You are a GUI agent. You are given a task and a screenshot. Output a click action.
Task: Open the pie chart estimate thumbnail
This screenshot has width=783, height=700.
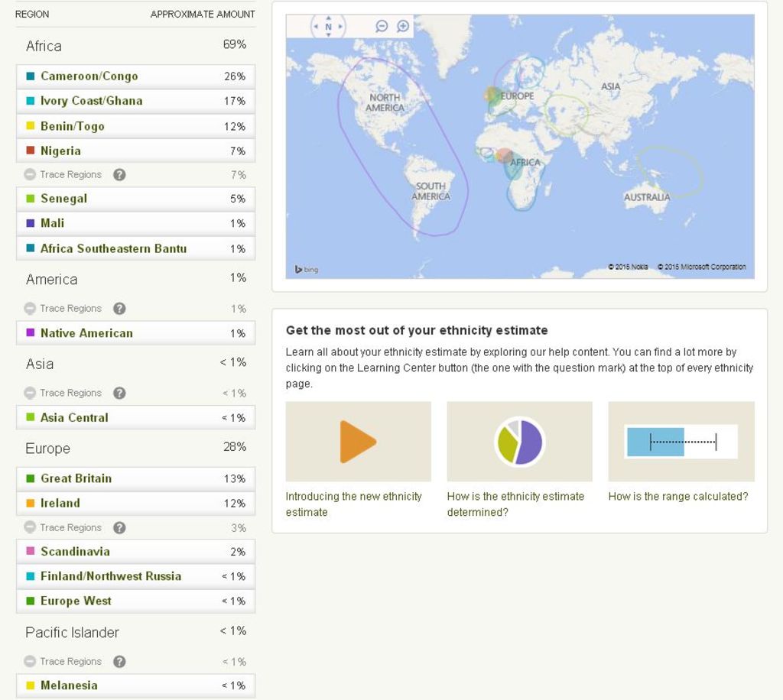point(520,442)
